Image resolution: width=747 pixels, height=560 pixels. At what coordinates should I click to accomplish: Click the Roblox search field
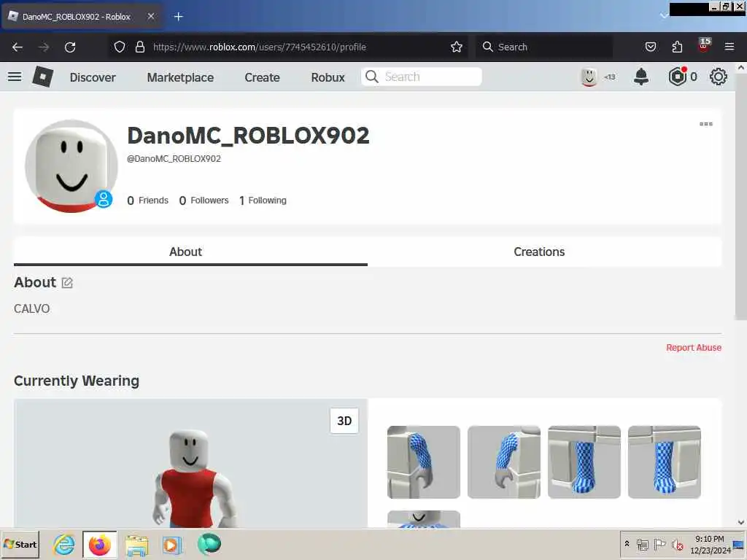pyautogui.click(x=422, y=77)
